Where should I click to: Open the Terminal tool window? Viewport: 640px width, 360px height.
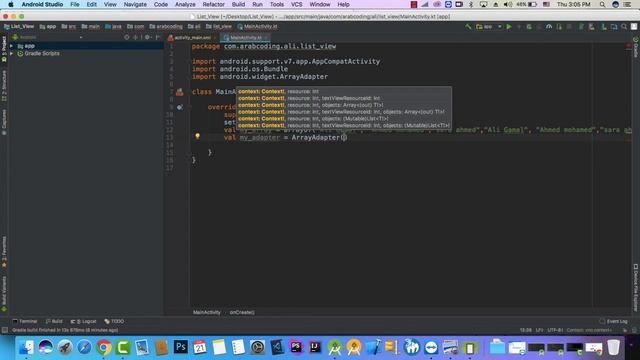[25, 321]
